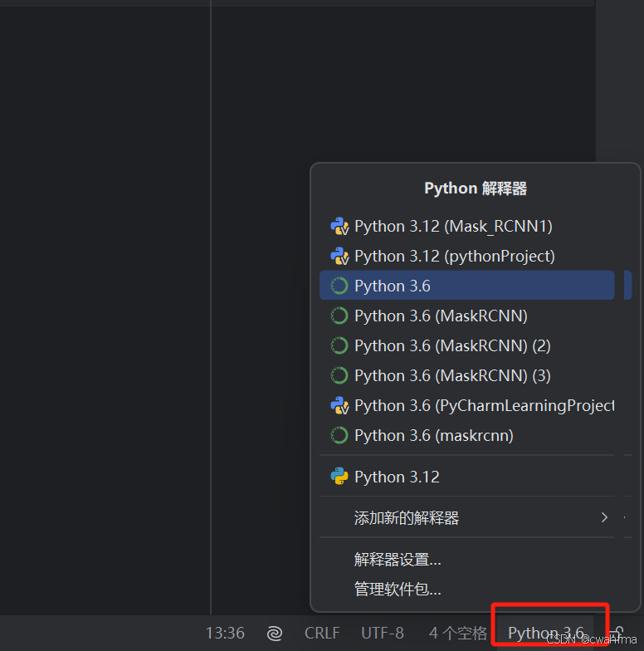The image size is (644, 651).
Task: Select the system Python 3.12 interpreter
Action: click(466, 477)
